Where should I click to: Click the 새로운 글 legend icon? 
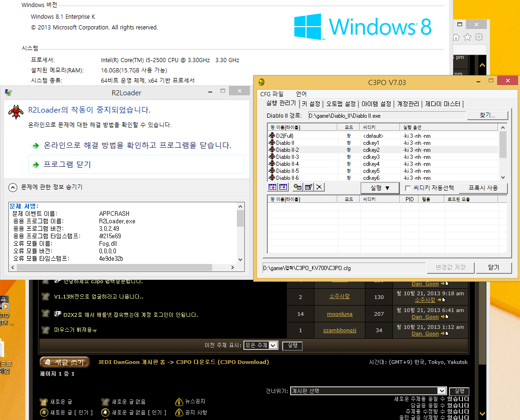click(43, 402)
